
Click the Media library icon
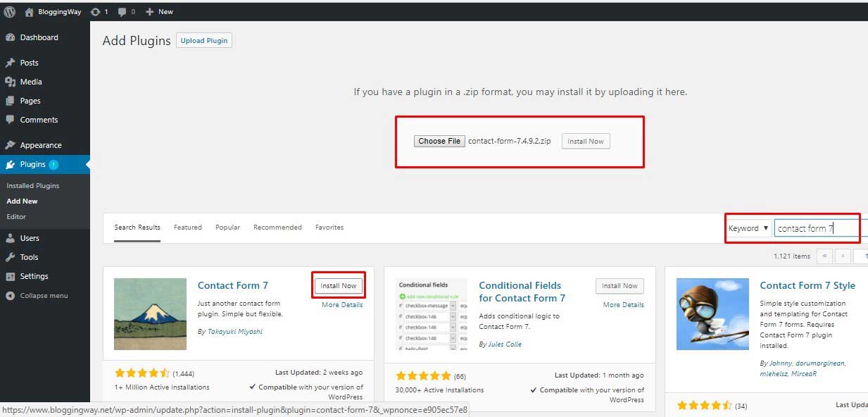tap(10, 82)
